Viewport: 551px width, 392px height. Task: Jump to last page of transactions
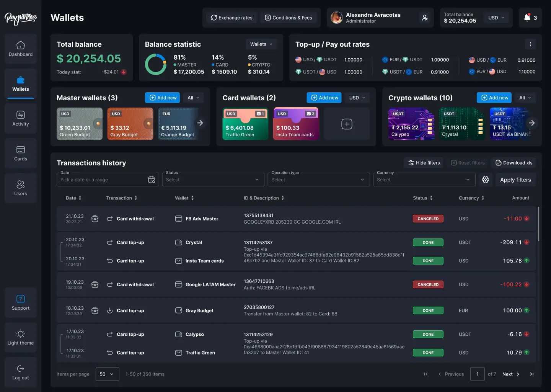(531, 374)
